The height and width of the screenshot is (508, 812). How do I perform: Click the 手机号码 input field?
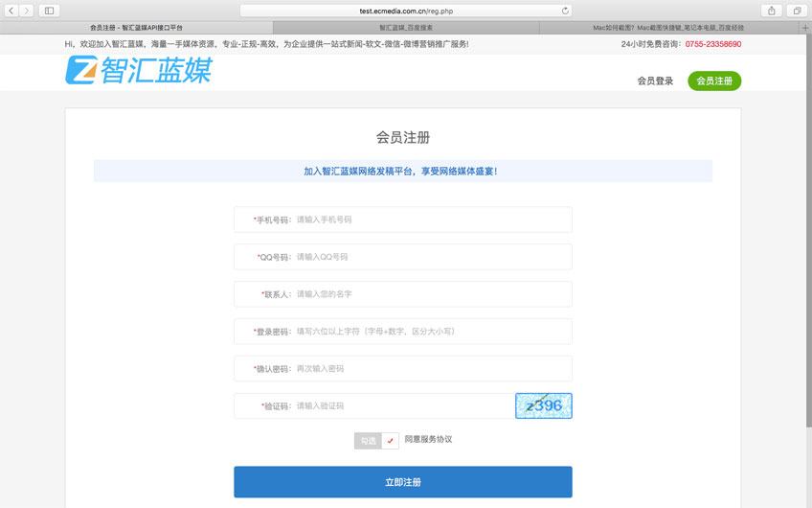(x=431, y=219)
